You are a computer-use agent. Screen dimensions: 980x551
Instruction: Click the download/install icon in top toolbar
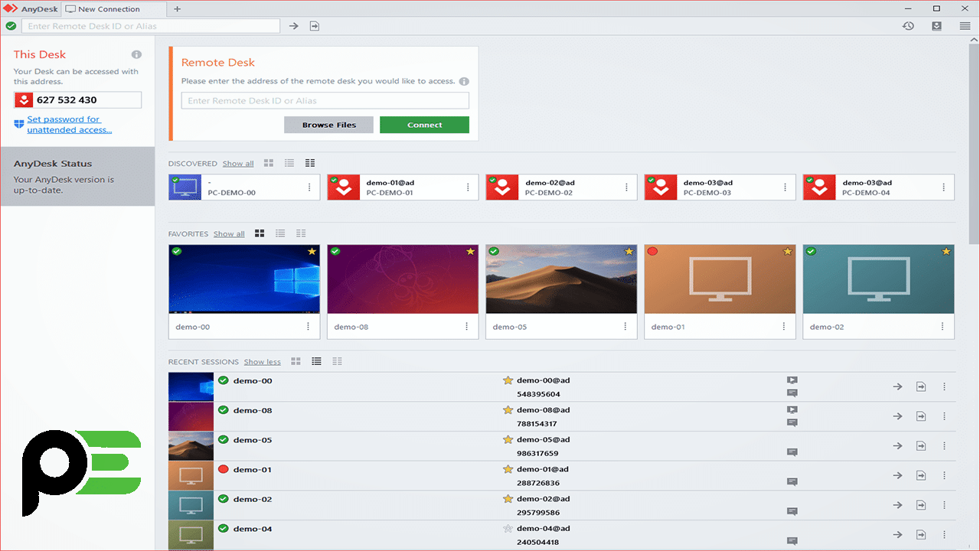(x=936, y=26)
